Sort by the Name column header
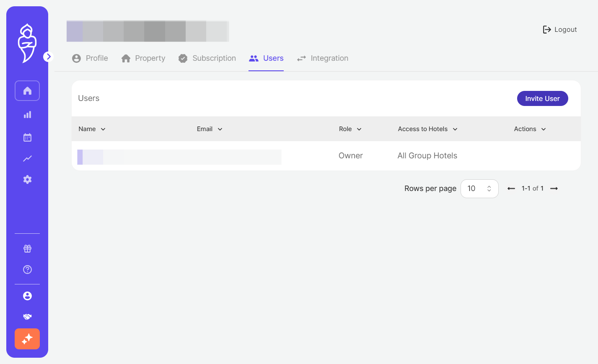This screenshot has width=598, height=364. pos(92,129)
